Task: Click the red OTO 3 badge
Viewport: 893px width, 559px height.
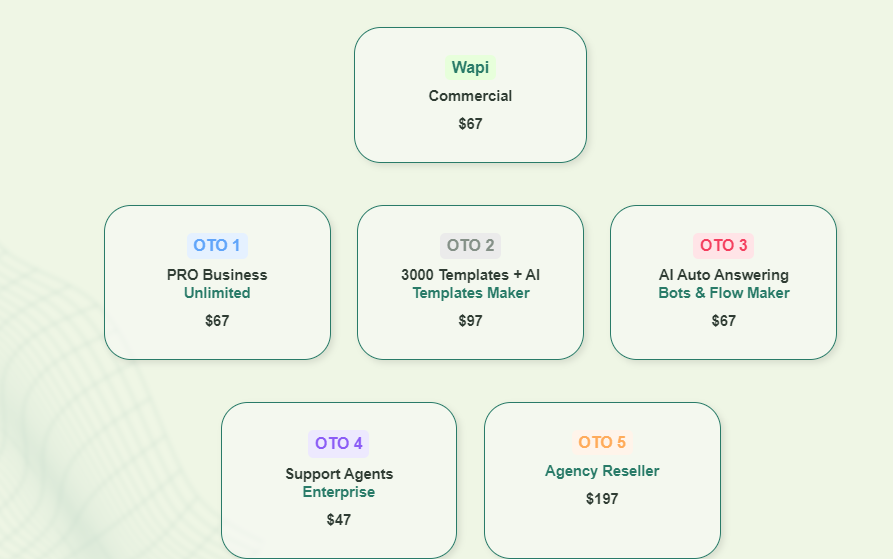Action: tap(723, 245)
